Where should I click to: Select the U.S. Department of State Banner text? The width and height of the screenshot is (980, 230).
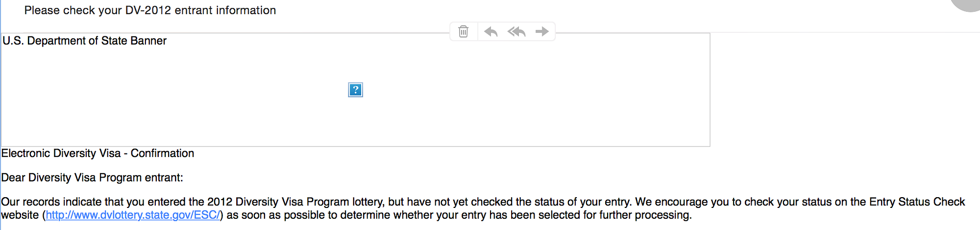(x=84, y=41)
